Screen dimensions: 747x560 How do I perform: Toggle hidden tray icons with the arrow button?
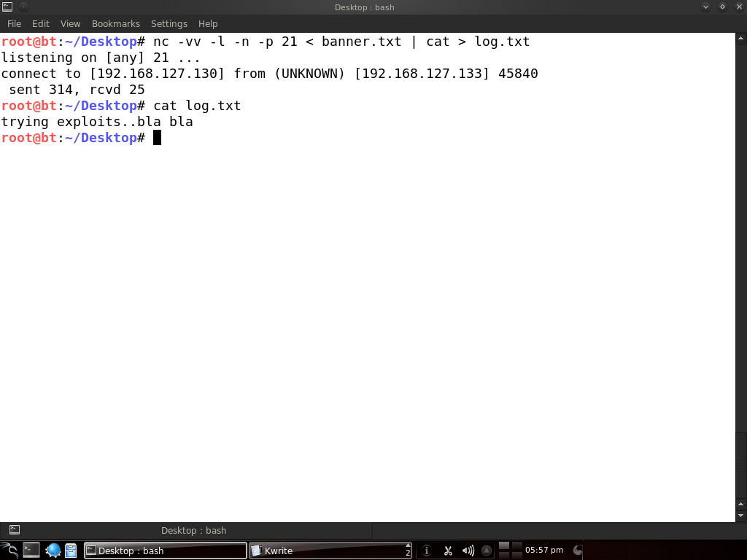485,551
